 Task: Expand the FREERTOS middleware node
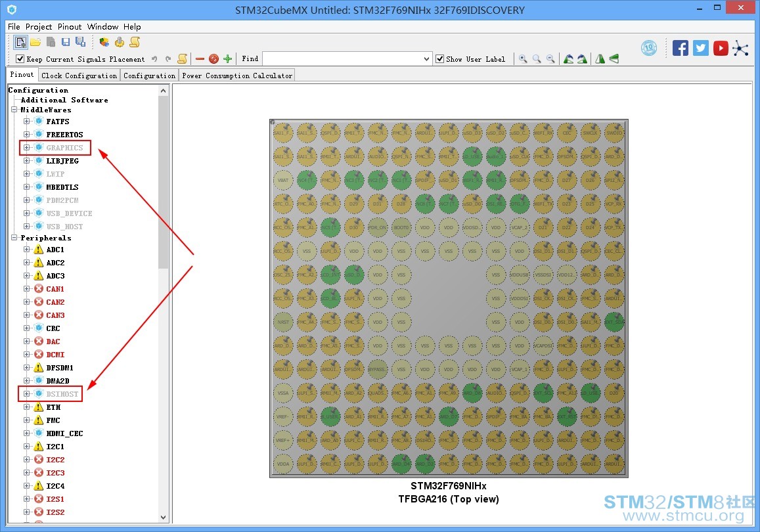click(x=27, y=134)
